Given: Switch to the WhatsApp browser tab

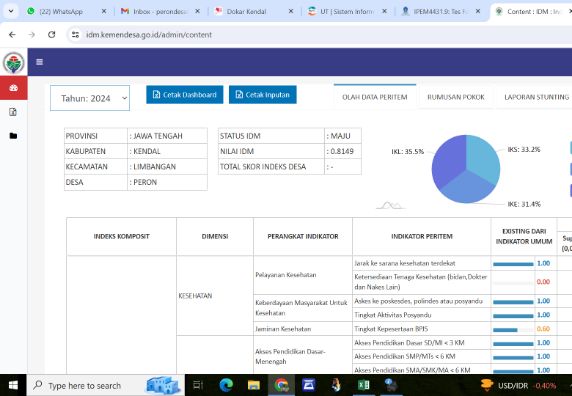Looking at the screenshot, I should click(x=60, y=12).
